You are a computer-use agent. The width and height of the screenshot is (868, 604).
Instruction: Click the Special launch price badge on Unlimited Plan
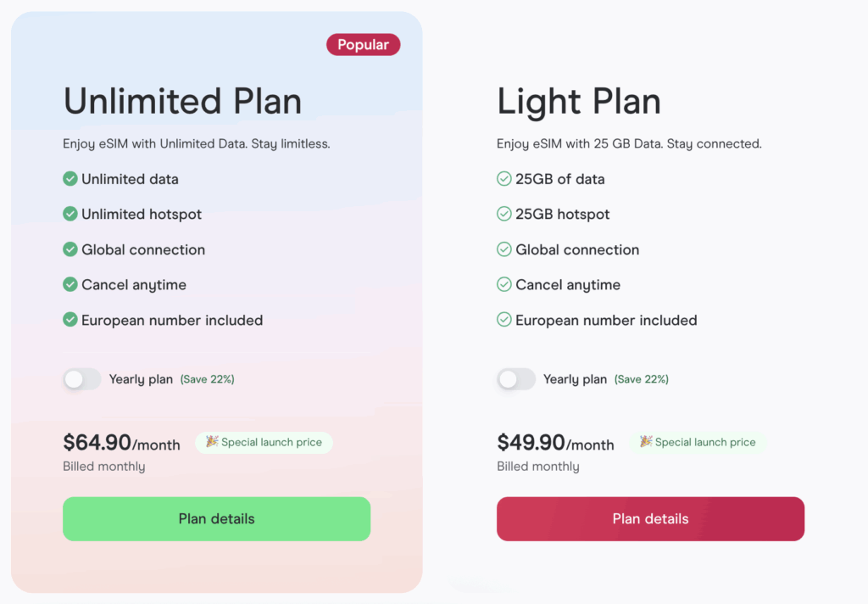click(x=264, y=442)
